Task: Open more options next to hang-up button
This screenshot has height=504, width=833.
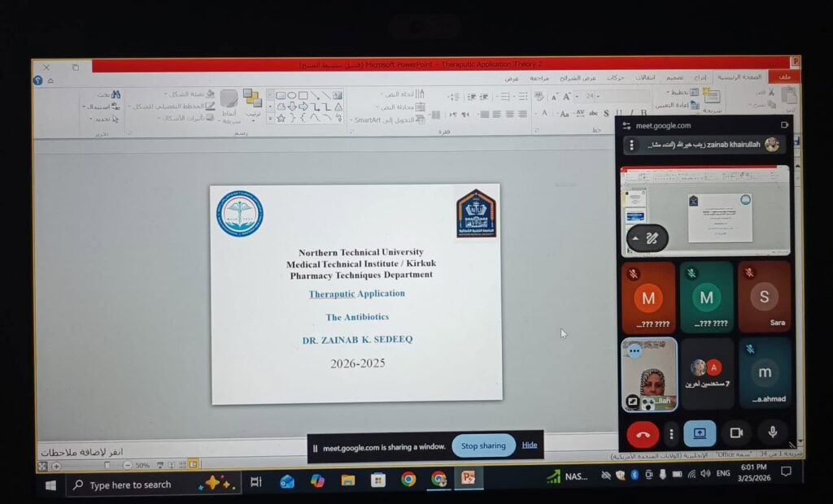Action: [671, 434]
